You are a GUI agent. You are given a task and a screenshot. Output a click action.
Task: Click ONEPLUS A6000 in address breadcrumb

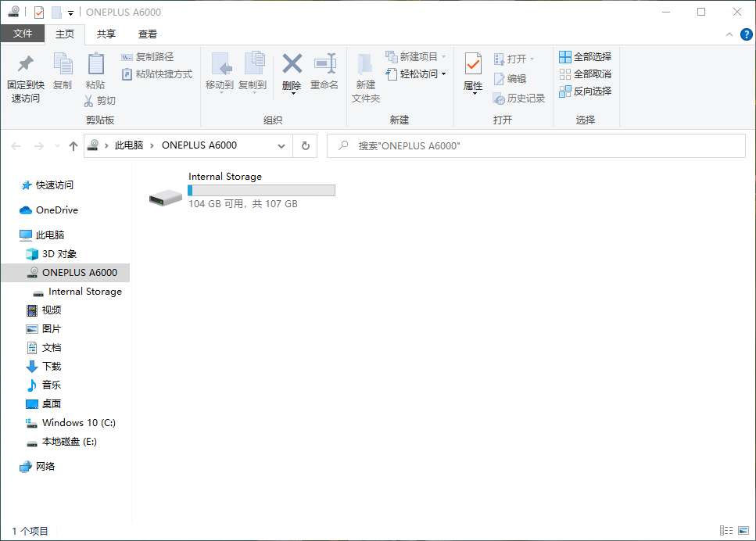coord(199,145)
